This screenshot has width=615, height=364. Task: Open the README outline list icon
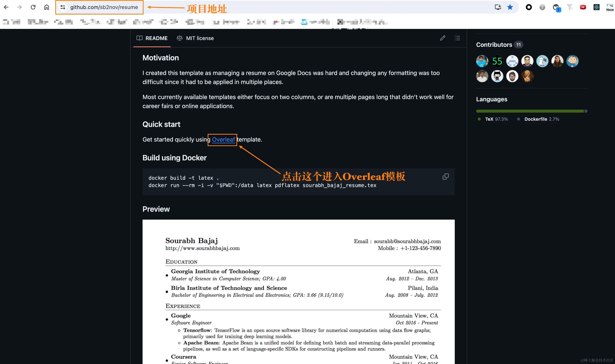[x=457, y=38]
